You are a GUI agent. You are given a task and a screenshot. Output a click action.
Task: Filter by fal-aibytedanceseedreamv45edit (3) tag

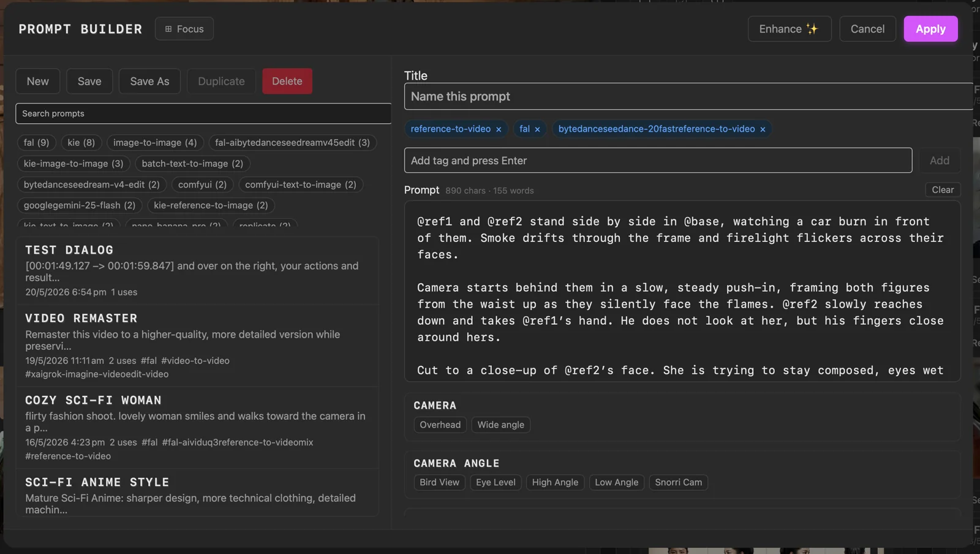293,143
